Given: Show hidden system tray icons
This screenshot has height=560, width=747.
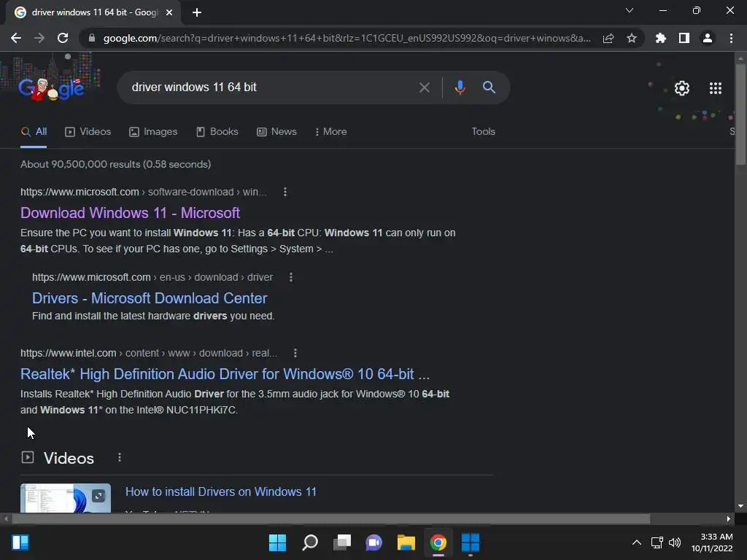Looking at the screenshot, I should click(x=636, y=542).
